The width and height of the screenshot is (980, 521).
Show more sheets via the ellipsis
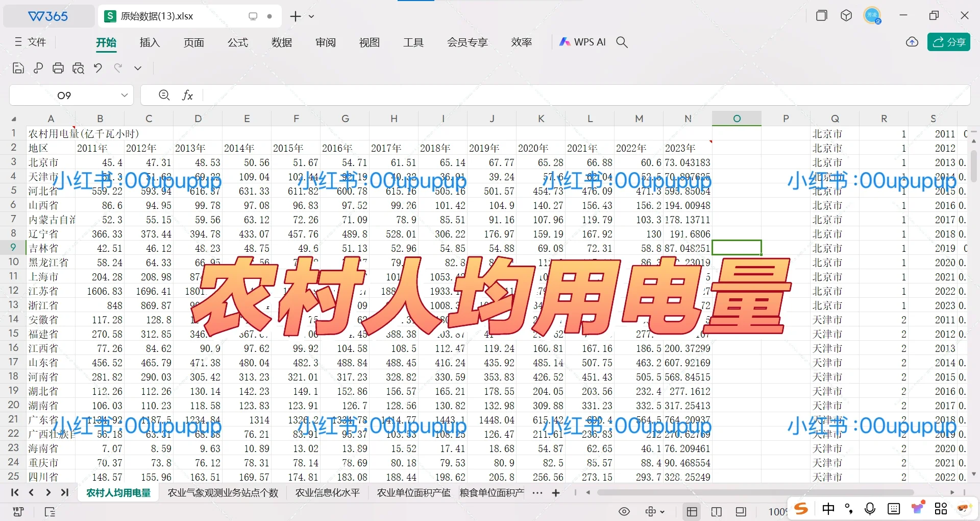[x=537, y=493]
